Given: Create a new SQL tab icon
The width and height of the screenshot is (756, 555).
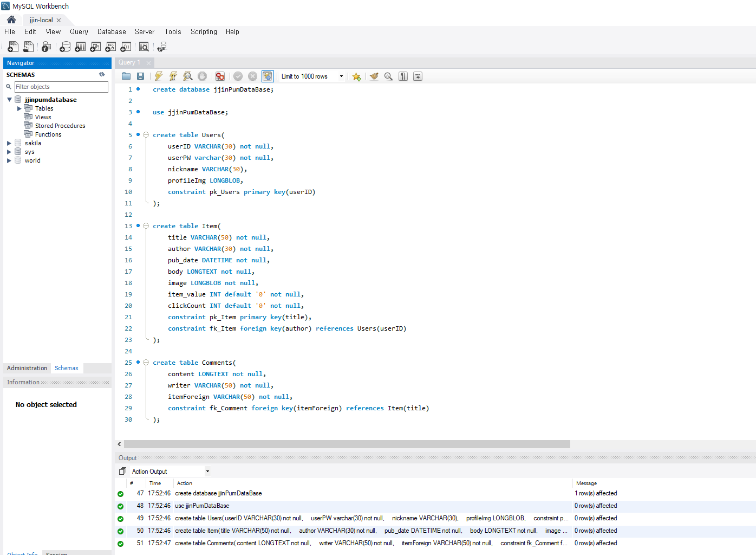Looking at the screenshot, I should pyautogui.click(x=13, y=47).
